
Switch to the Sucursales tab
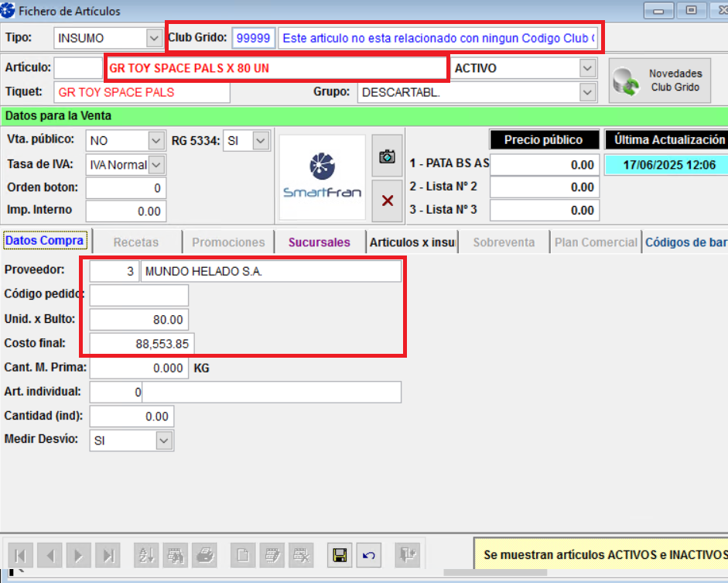pyautogui.click(x=319, y=242)
